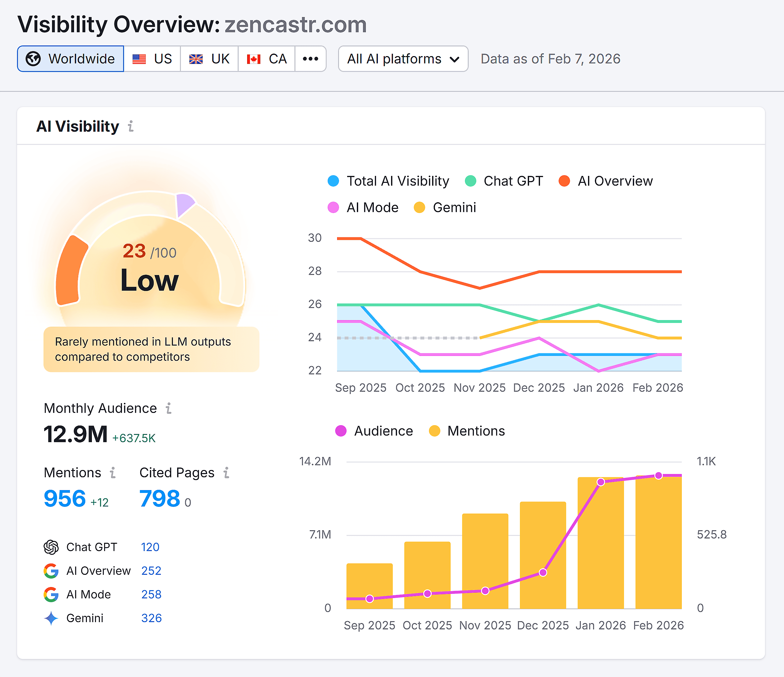
Task: Open the chevron beside All AI platforms
Action: click(455, 59)
